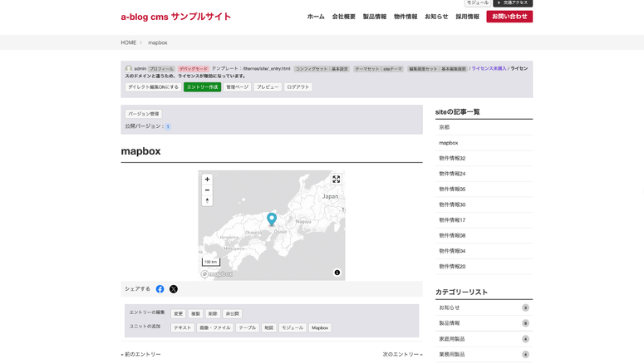The image size is (644, 364).
Task: Open the map attribution info icon
Action: pos(337,273)
